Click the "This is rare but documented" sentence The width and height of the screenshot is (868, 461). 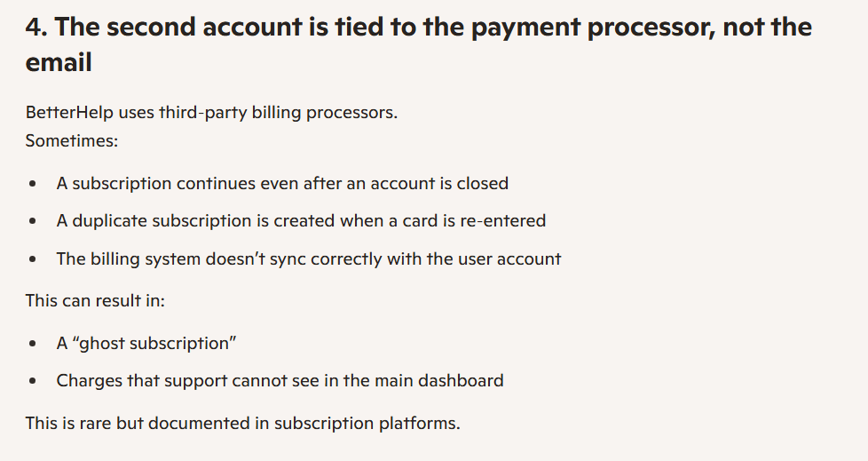point(242,423)
